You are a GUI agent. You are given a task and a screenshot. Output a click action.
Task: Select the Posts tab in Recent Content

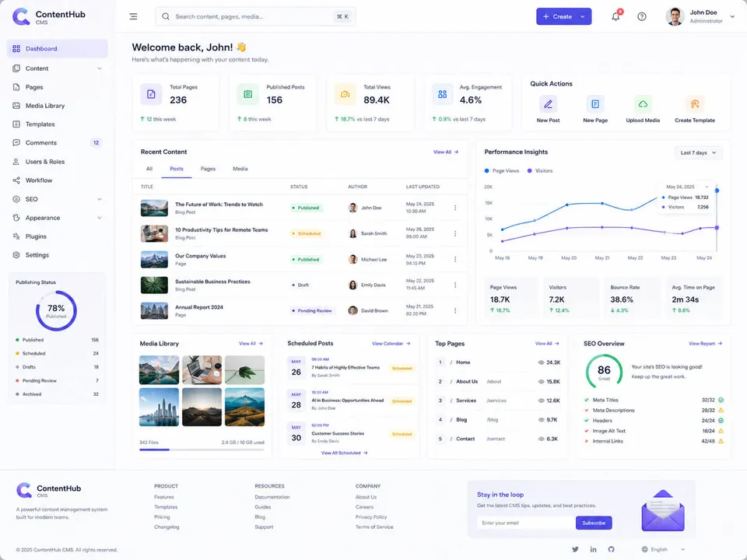[177, 169]
